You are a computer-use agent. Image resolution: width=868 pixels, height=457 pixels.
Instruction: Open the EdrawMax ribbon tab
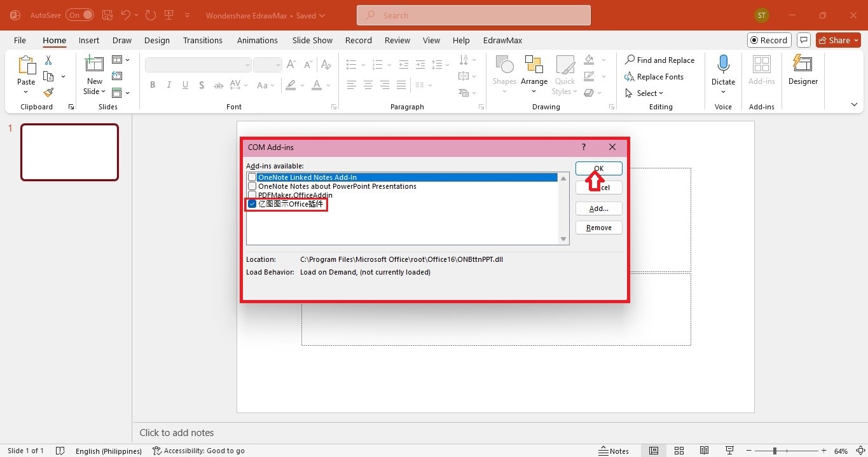(x=502, y=40)
